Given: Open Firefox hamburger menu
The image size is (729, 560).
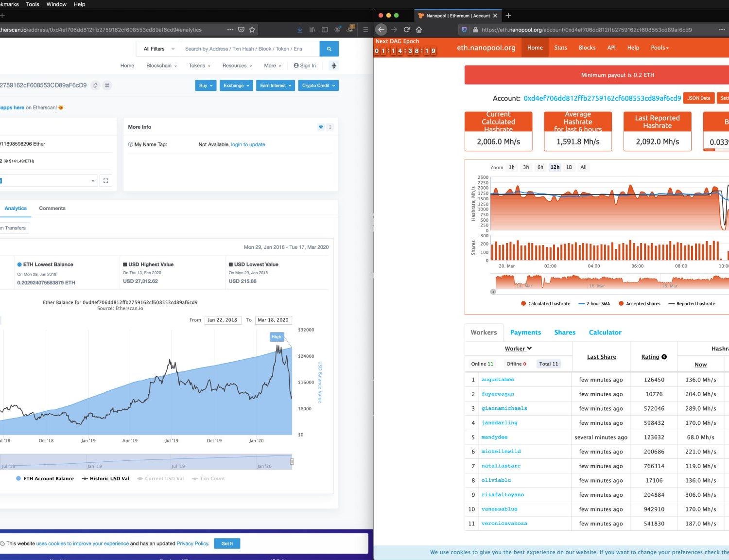Looking at the screenshot, I should (x=365, y=30).
